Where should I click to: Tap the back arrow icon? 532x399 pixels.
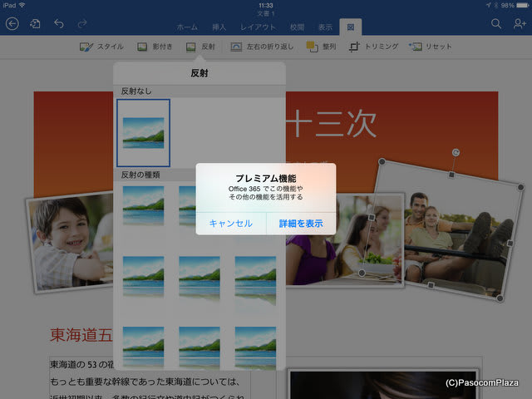tap(12, 24)
